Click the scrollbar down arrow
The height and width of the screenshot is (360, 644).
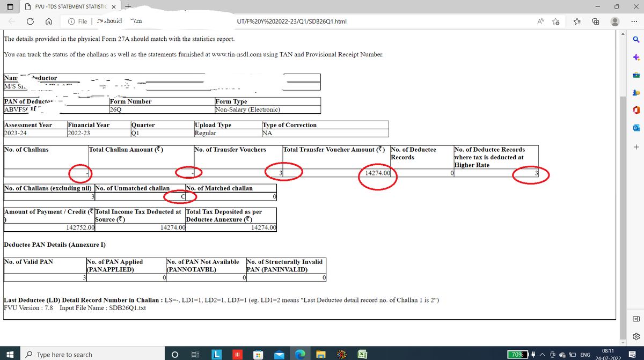click(623, 342)
